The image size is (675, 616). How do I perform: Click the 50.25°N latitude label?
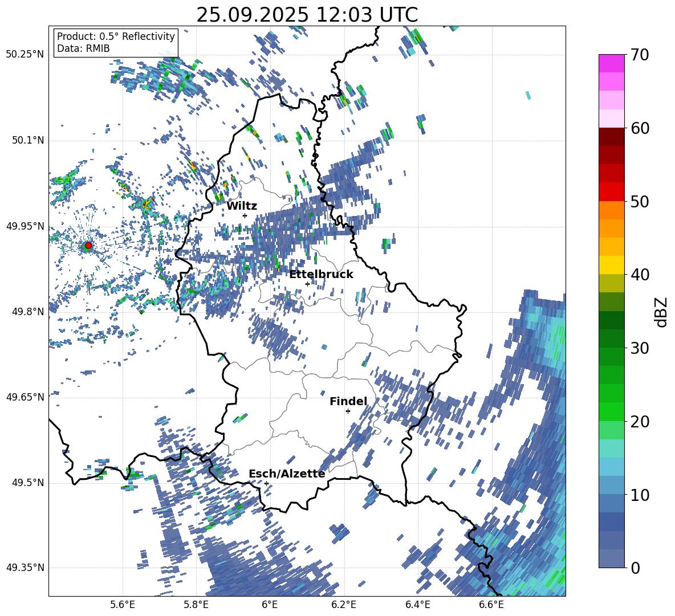[25, 55]
